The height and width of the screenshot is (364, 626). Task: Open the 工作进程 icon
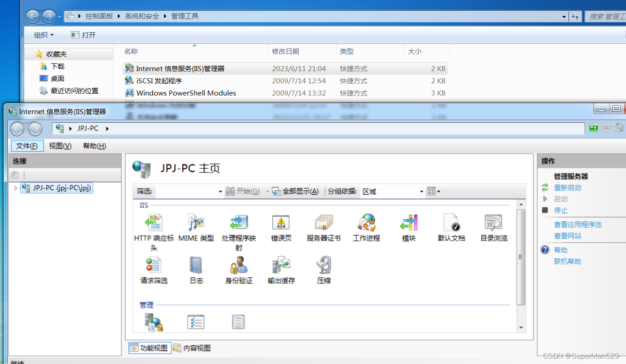pos(366,223)
